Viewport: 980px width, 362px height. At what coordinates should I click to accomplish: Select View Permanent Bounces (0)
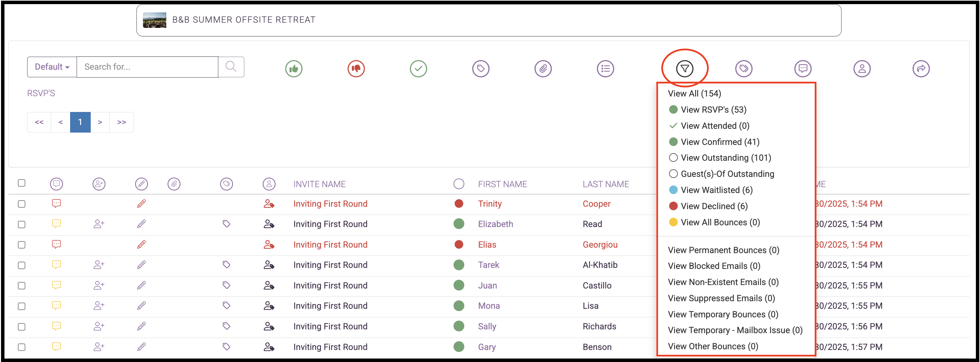pyautogui.click(x=724, y=250)
